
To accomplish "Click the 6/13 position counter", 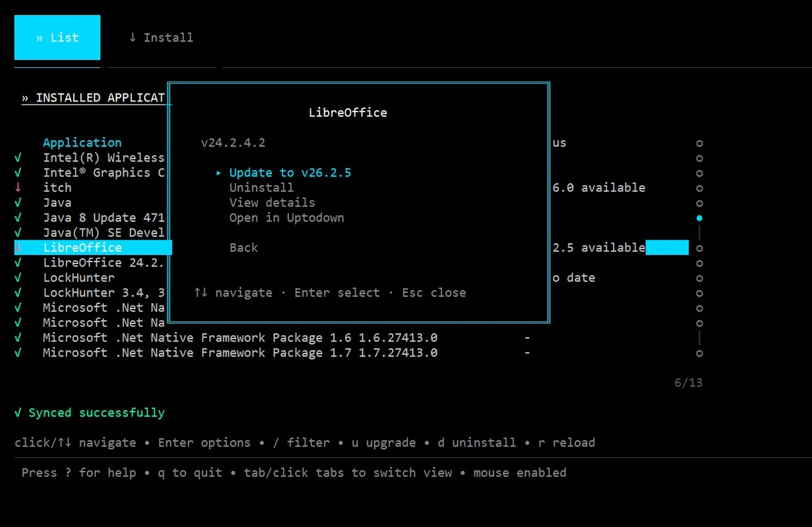I will coord(689,383).
